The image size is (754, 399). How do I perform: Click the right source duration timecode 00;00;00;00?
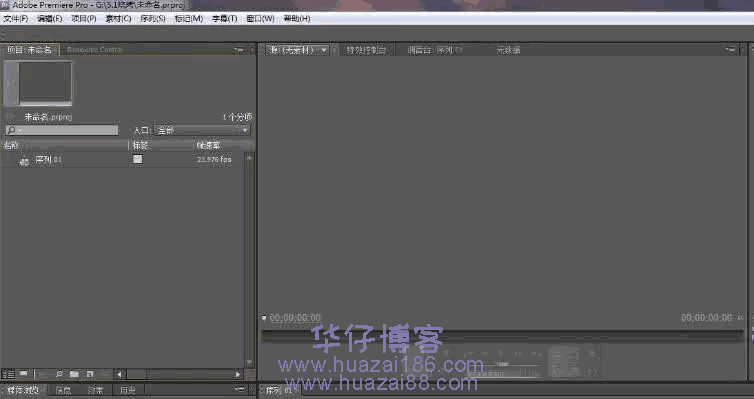[x=706, y=318]
